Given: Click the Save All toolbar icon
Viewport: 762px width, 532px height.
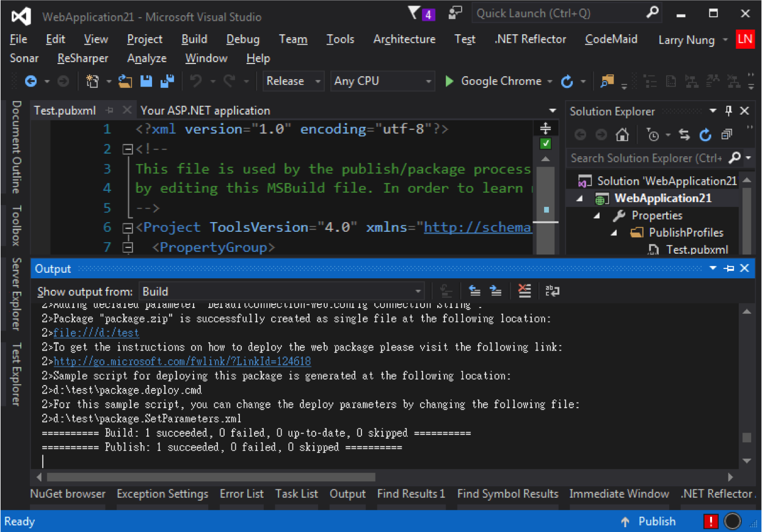Looking at the screenshot, I should (x=167, y=81).
